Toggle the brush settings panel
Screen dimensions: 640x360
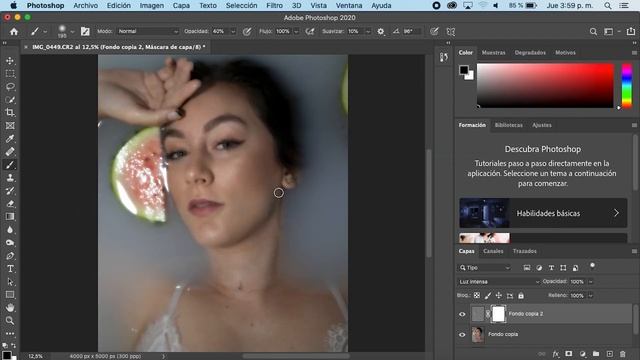85,31
